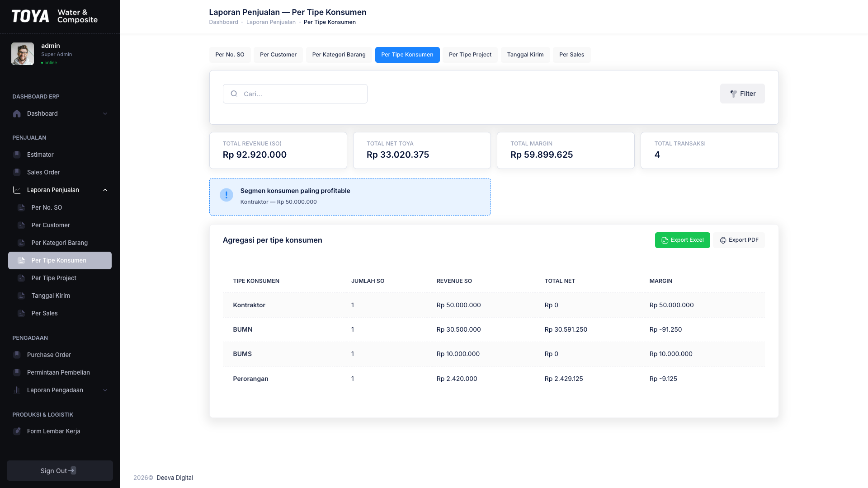Go to the Per Tipe Project tab

click(470, 55)
